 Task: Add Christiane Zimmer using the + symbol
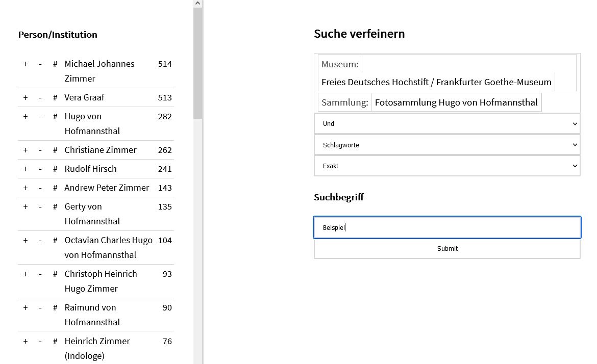pos(26,150)
